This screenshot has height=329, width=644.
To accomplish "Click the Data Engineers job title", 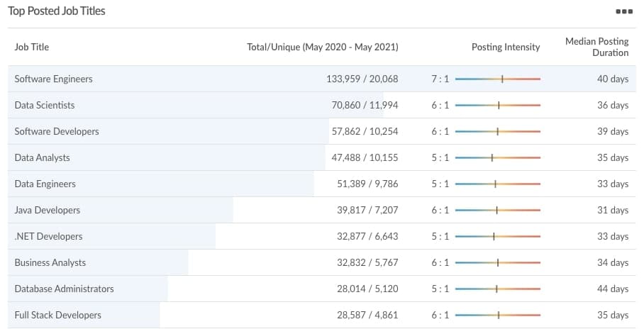I will coord(45,184).
